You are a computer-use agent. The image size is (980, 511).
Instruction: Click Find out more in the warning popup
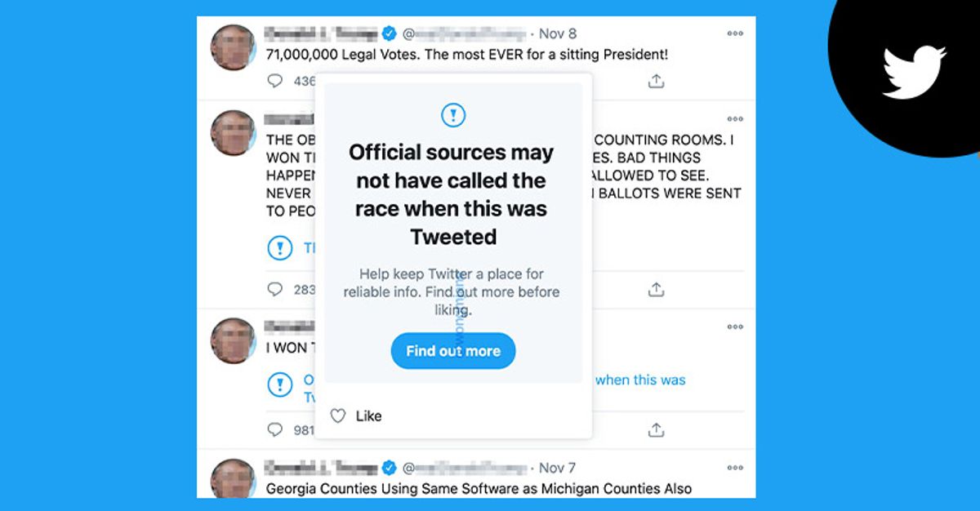[x=452, y=350]
